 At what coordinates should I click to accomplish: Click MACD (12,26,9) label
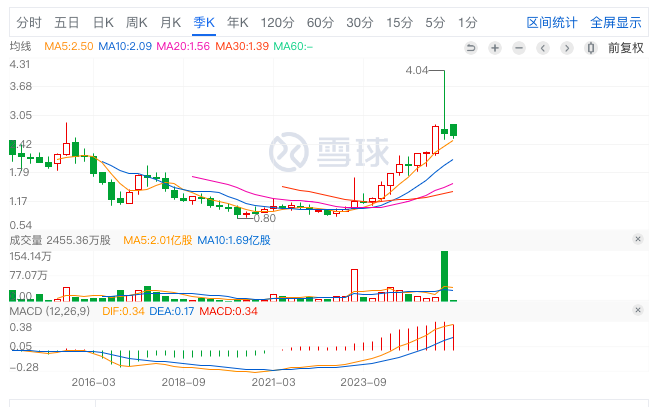pyautogui.click(x=50, y=311)
